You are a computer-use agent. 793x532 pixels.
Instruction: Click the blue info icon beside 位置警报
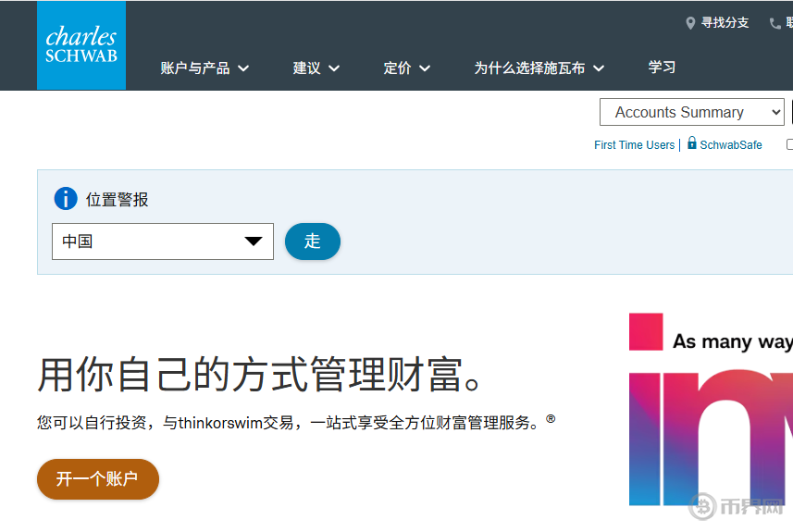click(x=66, y=198)
